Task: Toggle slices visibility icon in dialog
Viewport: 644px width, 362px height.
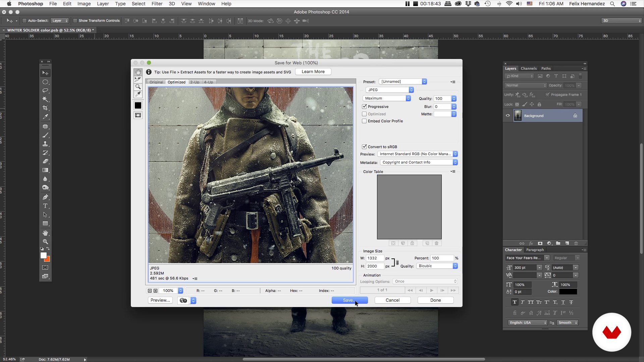Action: (x=138, y=115)
